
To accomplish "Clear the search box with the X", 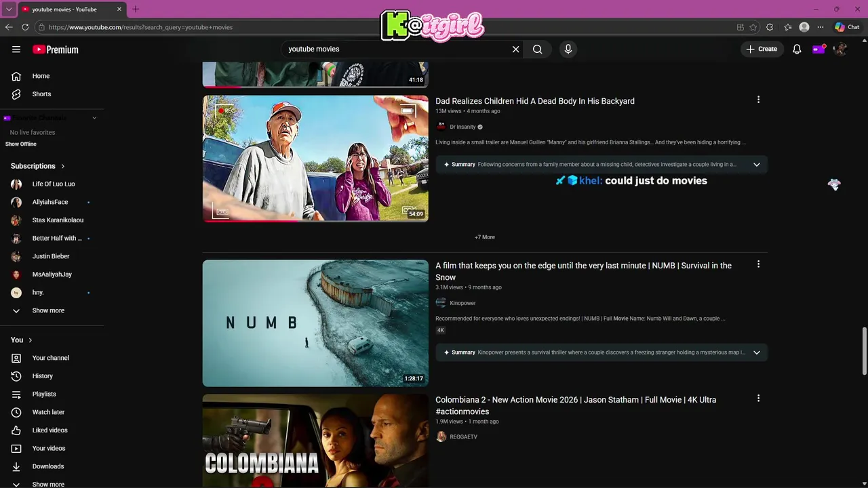I will 515,49.
